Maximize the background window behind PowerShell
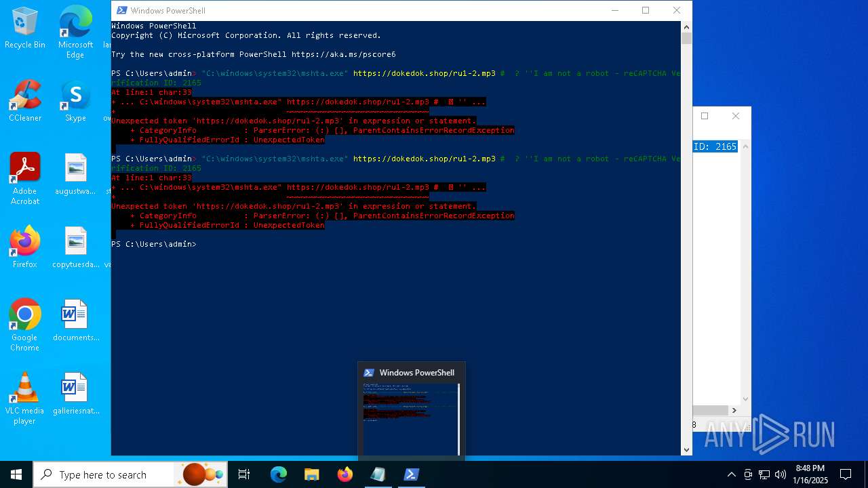Screen dimensions: 868x488 [x=705, y=116]
